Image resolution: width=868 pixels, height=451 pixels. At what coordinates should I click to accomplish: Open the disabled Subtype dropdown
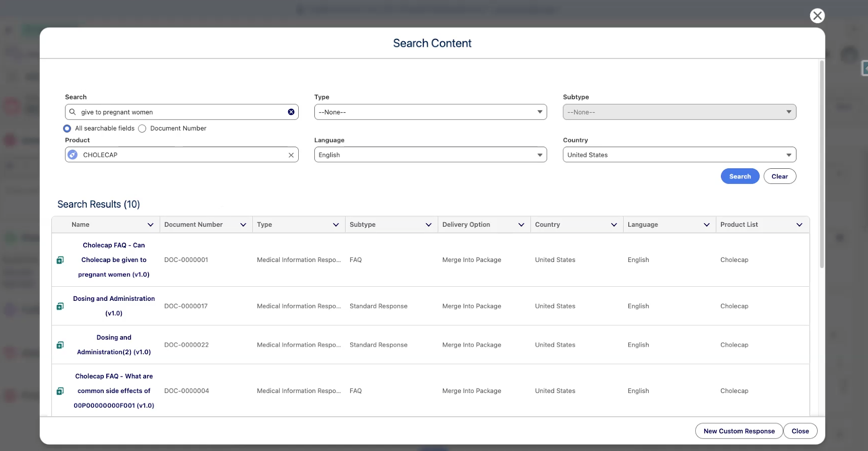coord(680,112)
